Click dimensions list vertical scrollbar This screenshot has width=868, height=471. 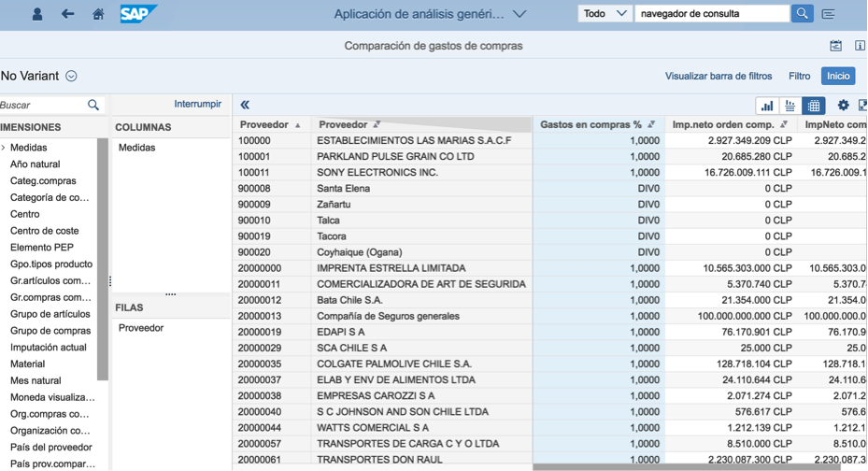click(x=103, y=259)
